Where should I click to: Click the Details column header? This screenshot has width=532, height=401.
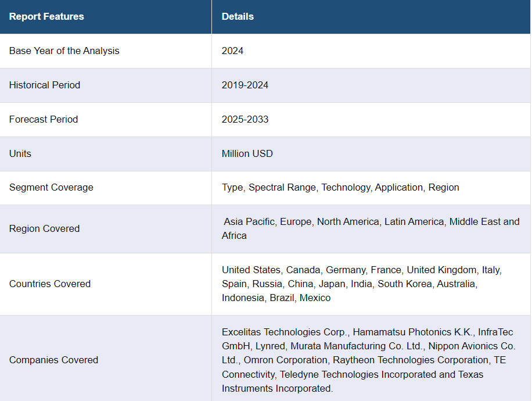[x=238, y=16]
